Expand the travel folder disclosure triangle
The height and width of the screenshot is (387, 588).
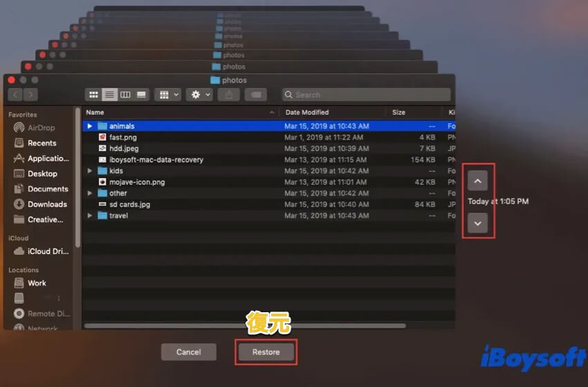point(90,216)
